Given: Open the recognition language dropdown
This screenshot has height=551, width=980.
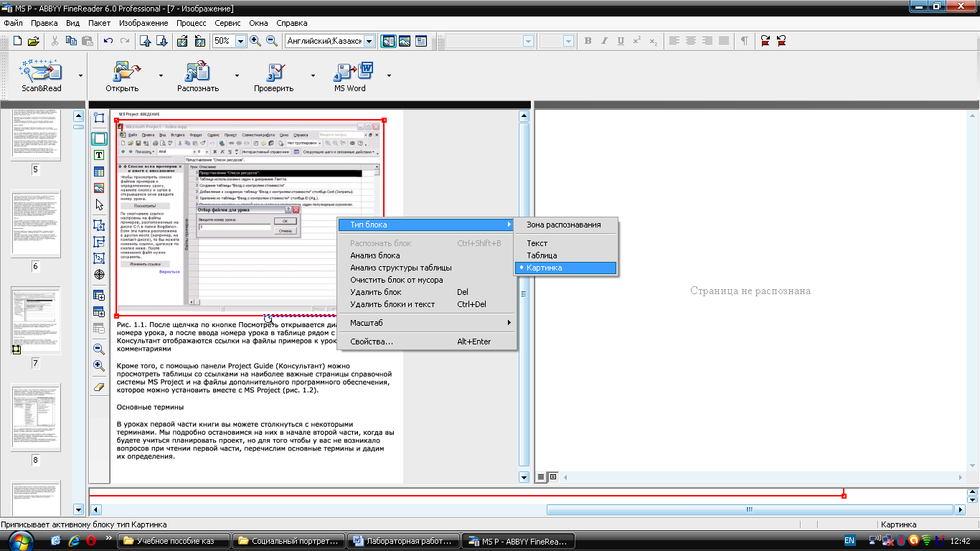Looking at the screenshot, I should coord(369,42).
